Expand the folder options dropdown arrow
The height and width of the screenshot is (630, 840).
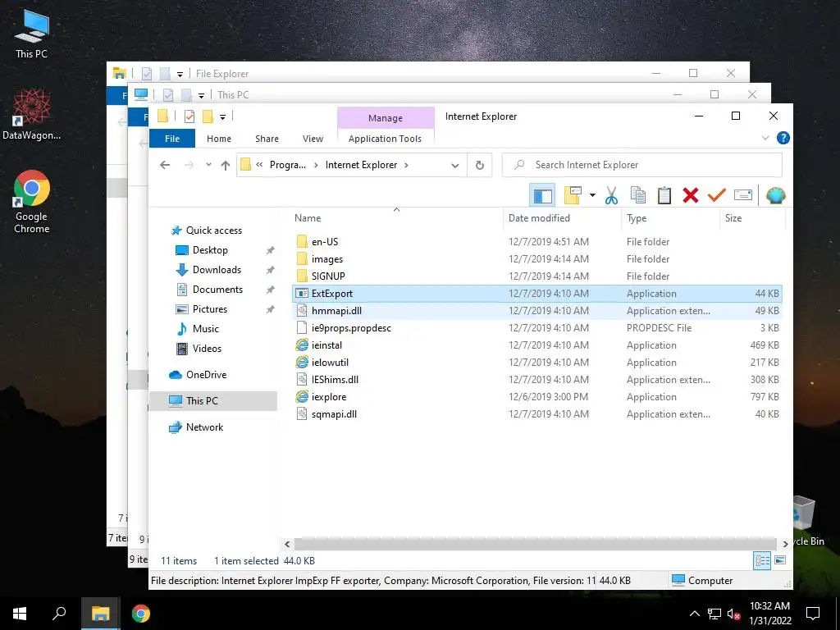pos(592,195)
